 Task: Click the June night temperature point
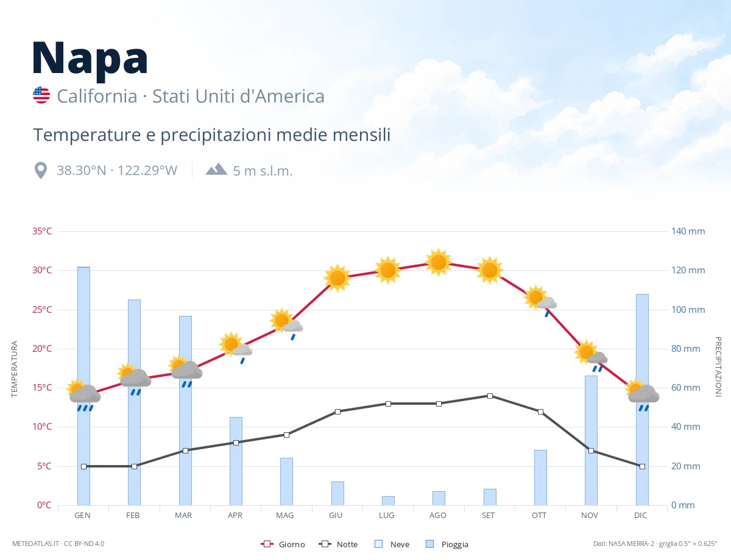click(x=337, y=411)
